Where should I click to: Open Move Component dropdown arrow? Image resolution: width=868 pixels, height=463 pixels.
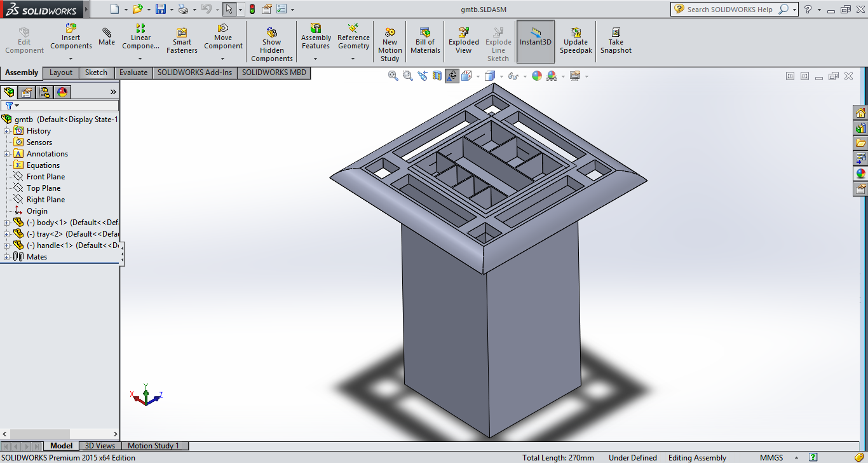click(x=223, y=59)
